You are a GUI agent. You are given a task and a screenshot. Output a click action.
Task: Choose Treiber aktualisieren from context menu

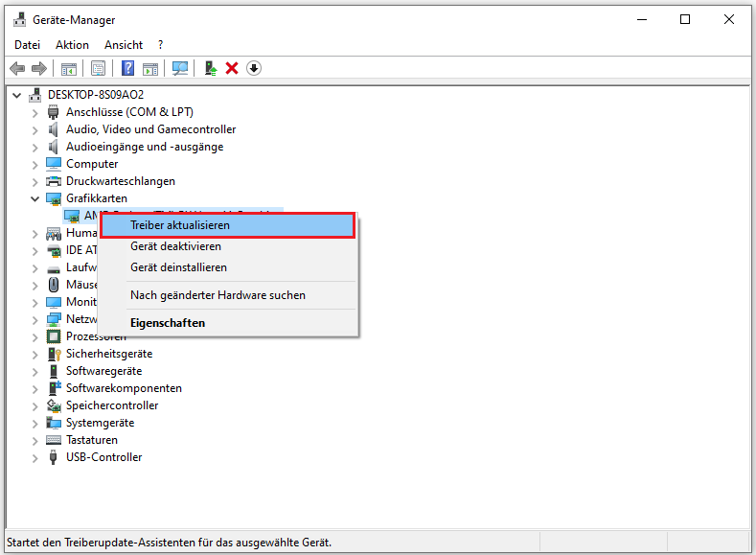pyautogui.click(x=228, y=225)
